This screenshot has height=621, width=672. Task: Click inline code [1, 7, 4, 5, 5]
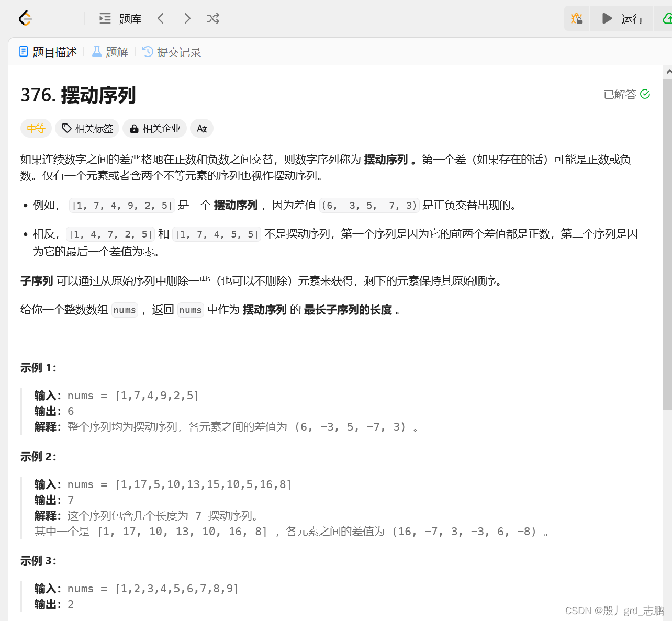tap(217, 234)
